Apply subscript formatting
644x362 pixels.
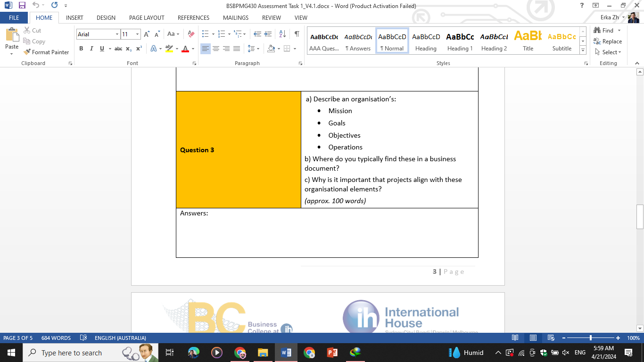(x=128, y=49)
